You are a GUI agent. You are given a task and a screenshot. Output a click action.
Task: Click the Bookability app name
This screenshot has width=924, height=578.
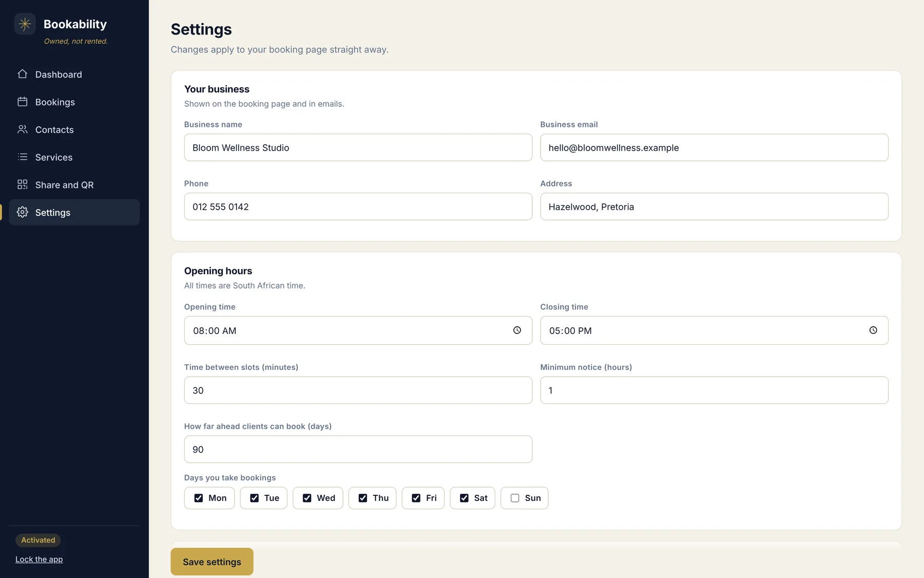click(x=75, y=24)
